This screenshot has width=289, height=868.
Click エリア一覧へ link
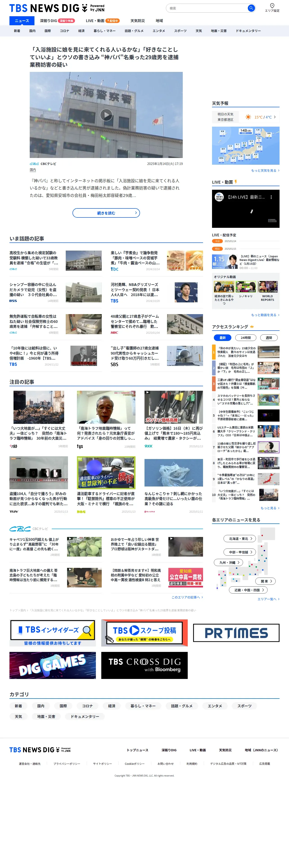pyautogui.click(x=268, y=599)
